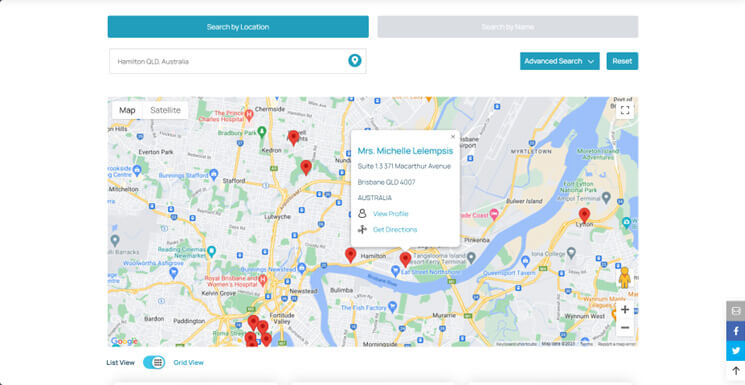Click the Keyboard shortcuts map button
745x385 pixels.
(516, 344)
